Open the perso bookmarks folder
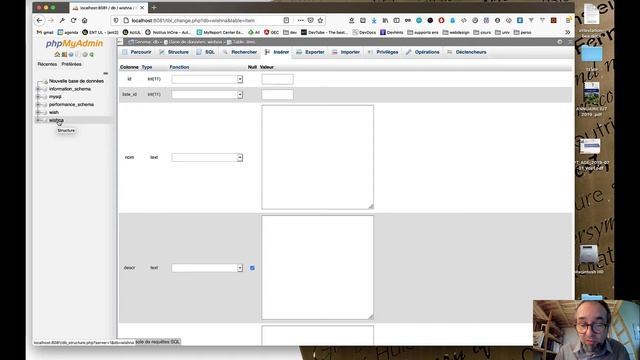This screenshot has width=640, height=360. [x=522, y=32]
